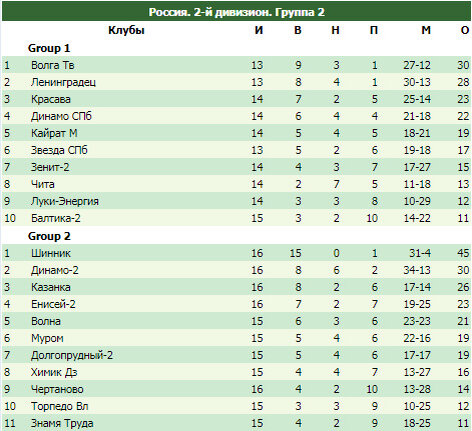Click the Россия 2-й дивизион title bar
472x431 pixels.
[236, 12]
